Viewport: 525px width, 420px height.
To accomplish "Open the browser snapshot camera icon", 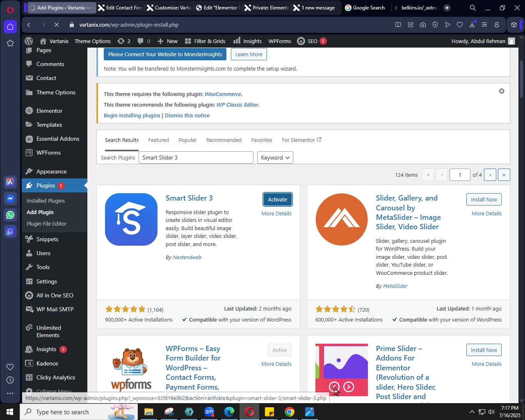I will coord(423,25).
